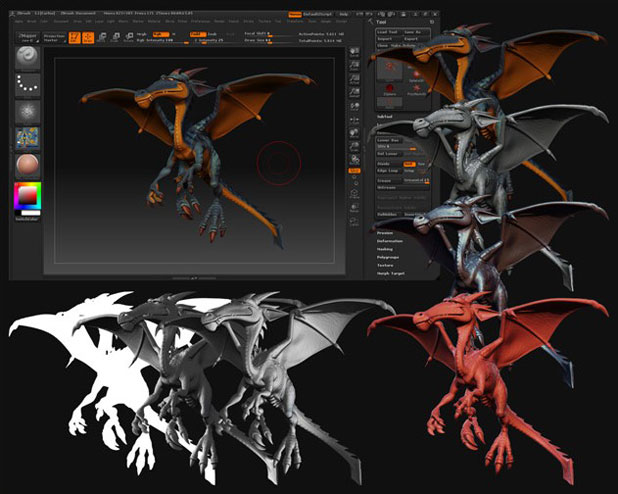Expand the SubTool section
The height and width of the screenshot is (494, 618).
[385, 117]
